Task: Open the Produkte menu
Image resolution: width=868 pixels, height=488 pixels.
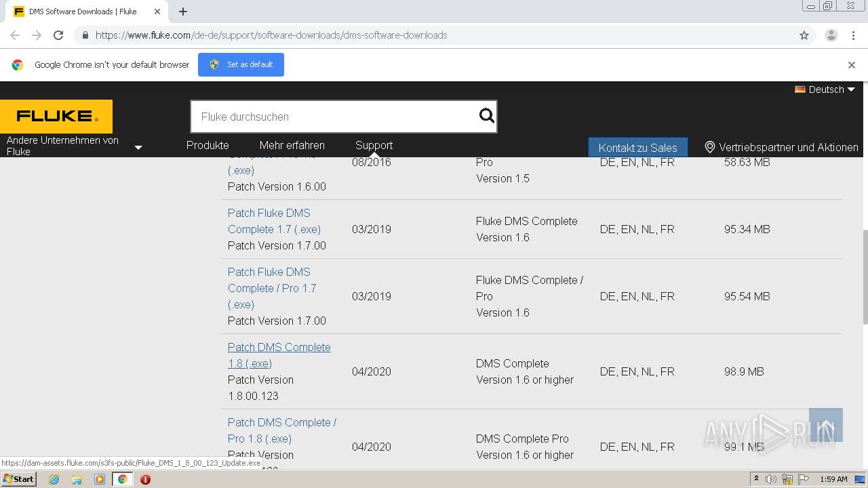Action: (x=208, y=145)
